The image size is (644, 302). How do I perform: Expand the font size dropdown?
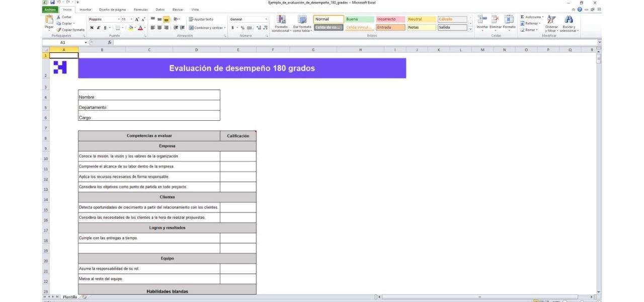[x=131, y=19]
